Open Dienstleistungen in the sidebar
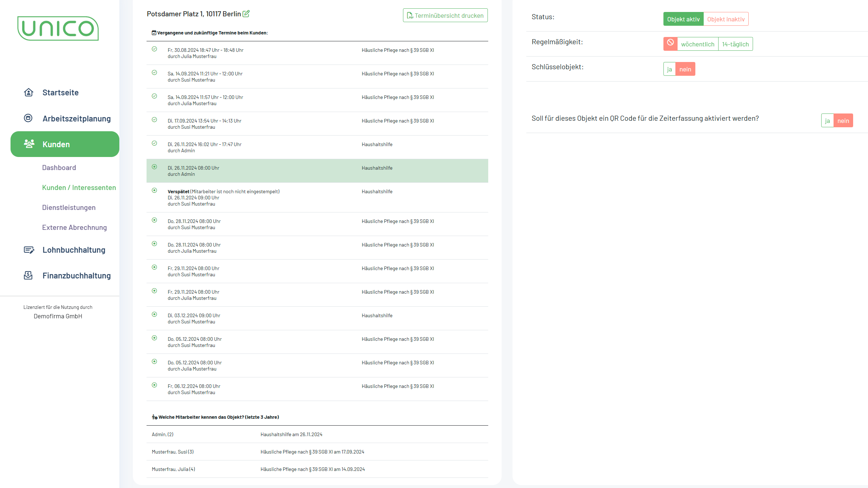This screenshot has height=488, width=868. (x=69, y=207)
